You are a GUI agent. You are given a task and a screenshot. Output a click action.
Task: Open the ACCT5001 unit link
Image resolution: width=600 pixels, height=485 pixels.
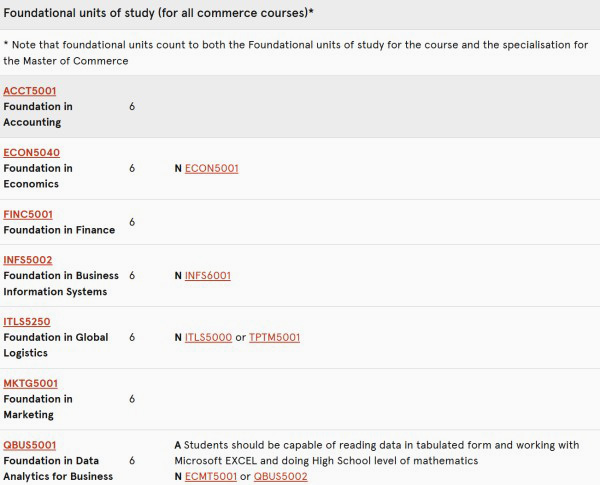(29, 91)
